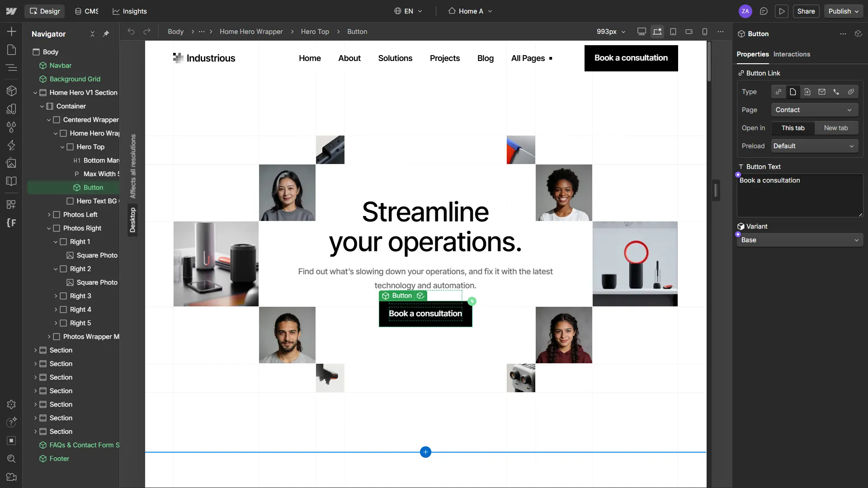The width and height of the screenshot is (868, 488).
Task: Open the search magnifier icon
Action: tap(12, 459)
